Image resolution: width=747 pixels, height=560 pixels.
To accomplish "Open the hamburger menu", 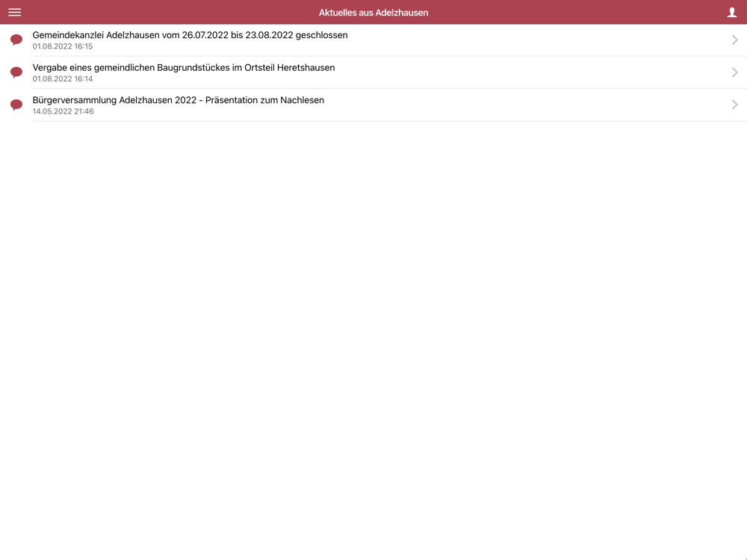I will (x=15, y=13).
